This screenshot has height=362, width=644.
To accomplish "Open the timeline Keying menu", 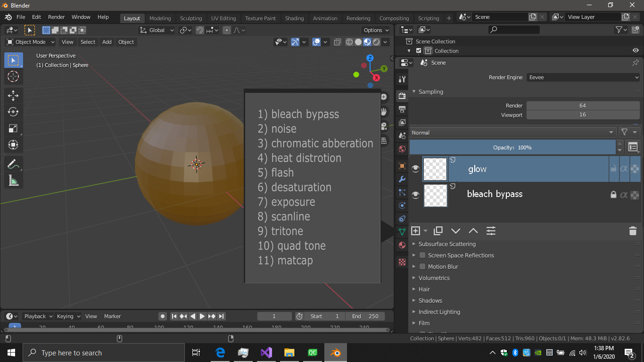I will coord(68,316).
